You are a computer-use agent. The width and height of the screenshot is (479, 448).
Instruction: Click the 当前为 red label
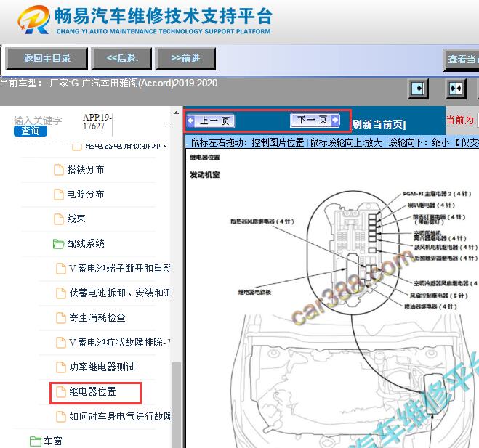460,120
